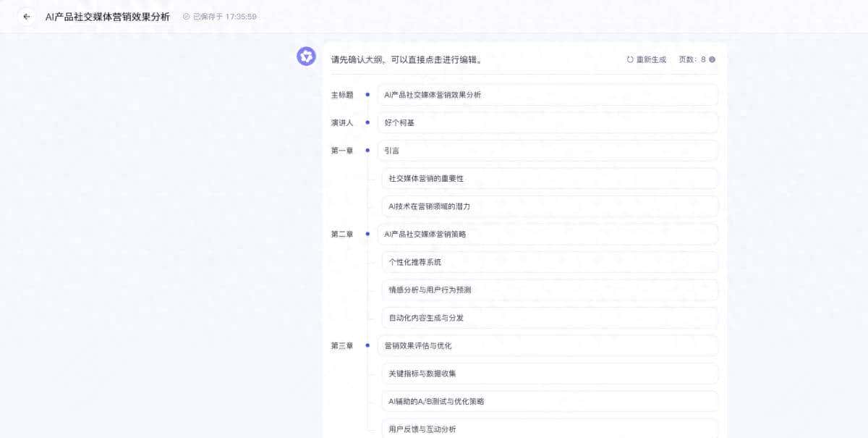Collapse the 第二章 chapter node
Image resolution: width=868 pixels, height=438 pixels.
(369, 234)
